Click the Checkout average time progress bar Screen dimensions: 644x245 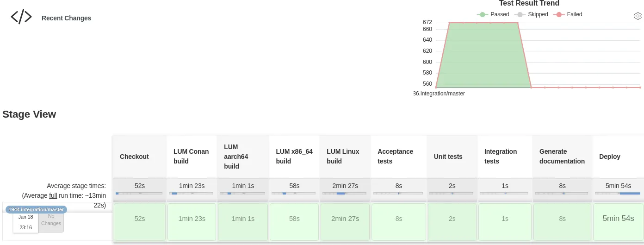139,193
